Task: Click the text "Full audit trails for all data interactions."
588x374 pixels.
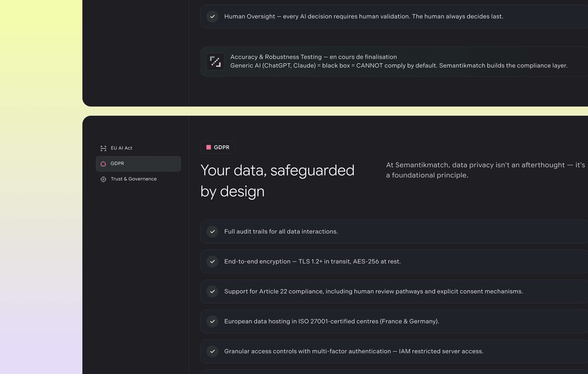Action: click(281, 232)
